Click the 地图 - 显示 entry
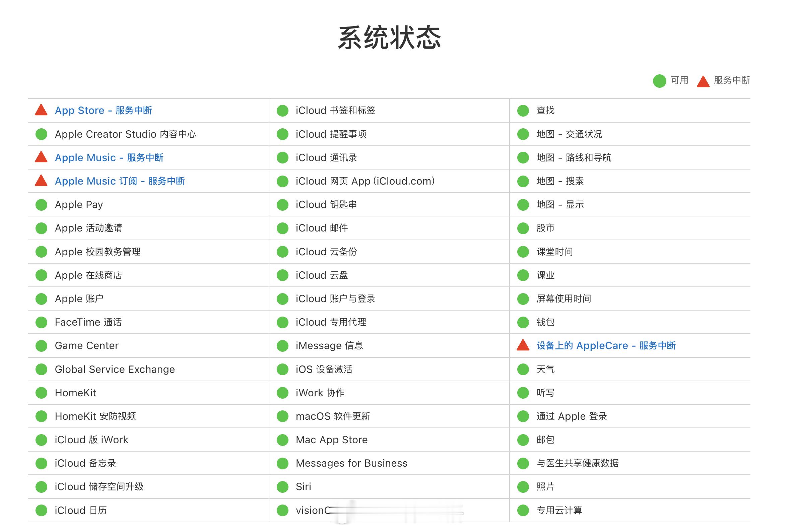This screenshot has height=532, width=796. (560, 205)
